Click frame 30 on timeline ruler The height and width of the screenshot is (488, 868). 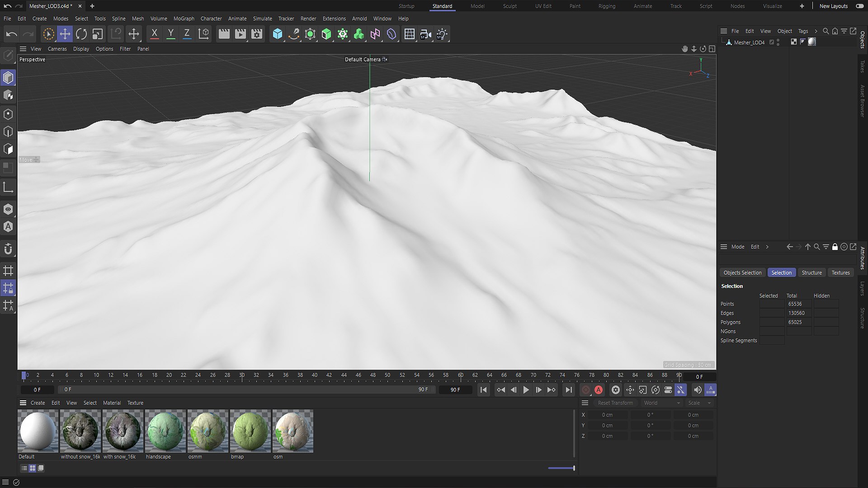click(x=242, y=375)
